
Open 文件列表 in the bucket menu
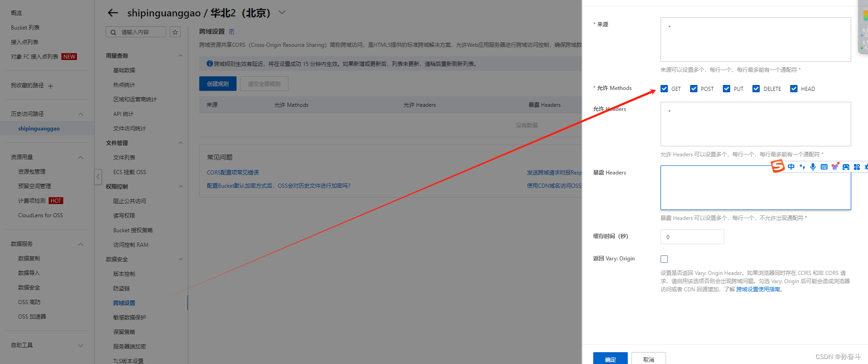(124, 158)
